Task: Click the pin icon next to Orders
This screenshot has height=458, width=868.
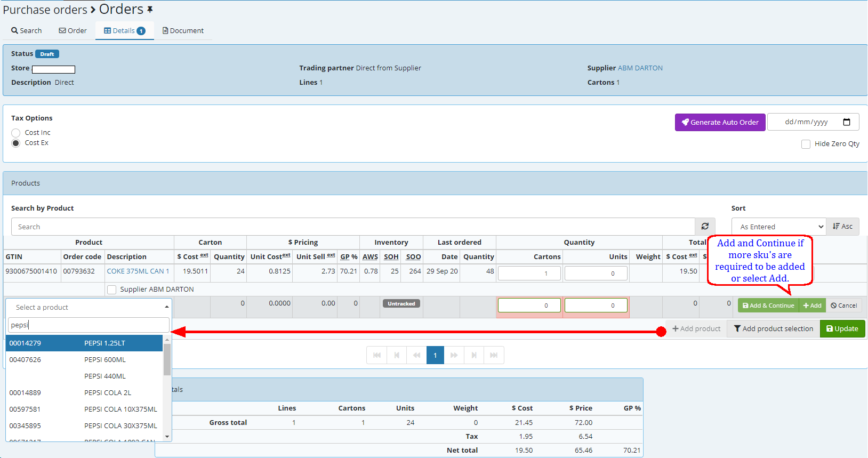Action: coord(150,10)
